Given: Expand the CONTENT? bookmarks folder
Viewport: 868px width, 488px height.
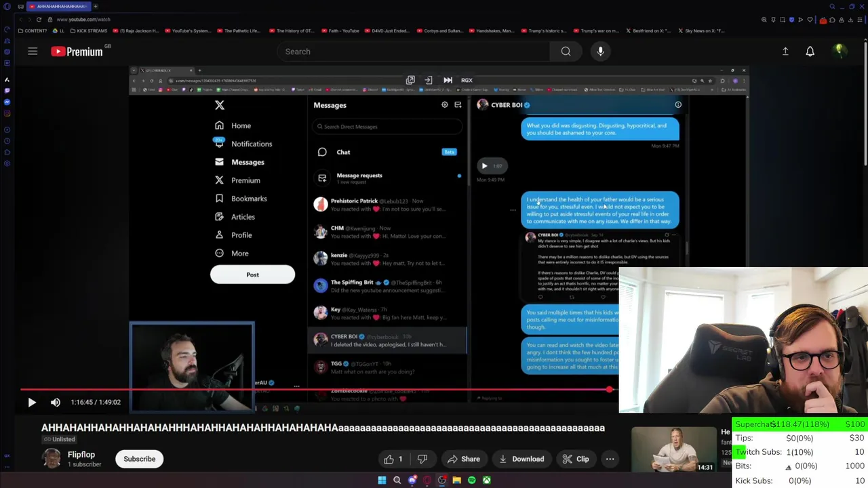Looking at the screenshot, I should point(33,30).
